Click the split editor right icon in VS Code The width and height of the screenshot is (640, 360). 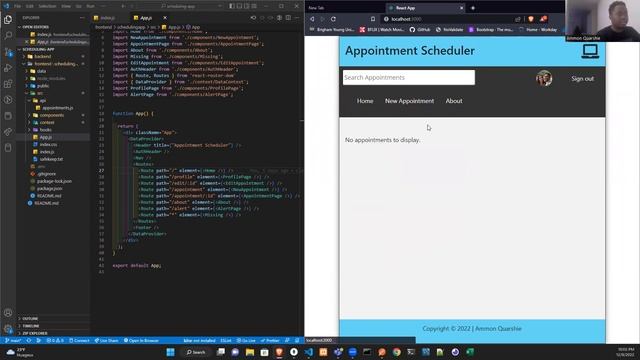(288, 18)
